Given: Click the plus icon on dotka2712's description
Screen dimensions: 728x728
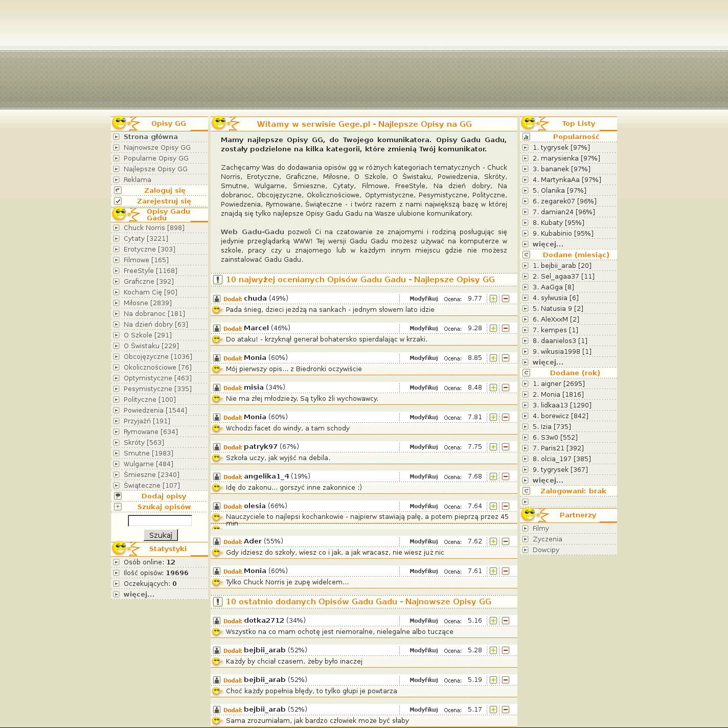Looking at the screenshot, I should click(493, 621).
